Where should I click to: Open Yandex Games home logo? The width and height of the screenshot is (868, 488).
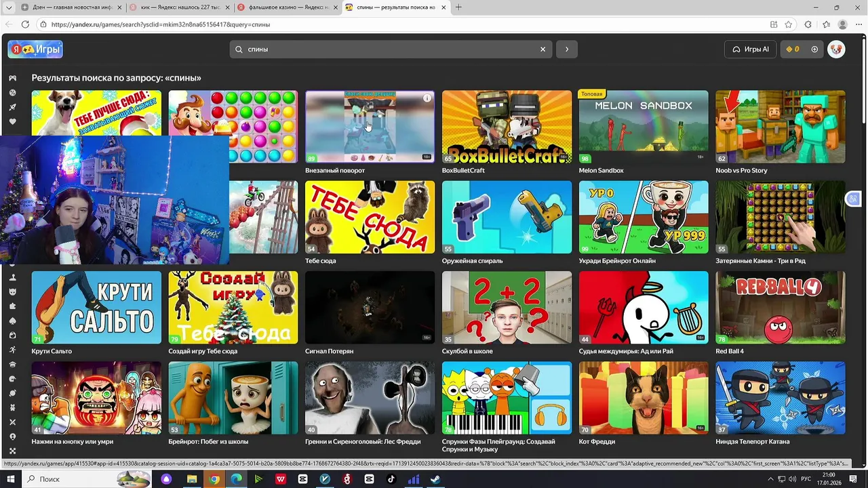pos(35,49)
